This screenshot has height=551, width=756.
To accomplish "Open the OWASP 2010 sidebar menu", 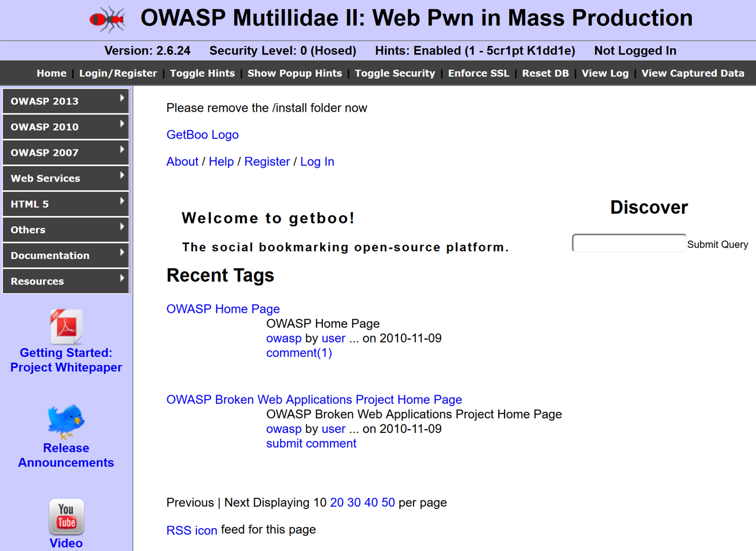I will click(66, 127).
